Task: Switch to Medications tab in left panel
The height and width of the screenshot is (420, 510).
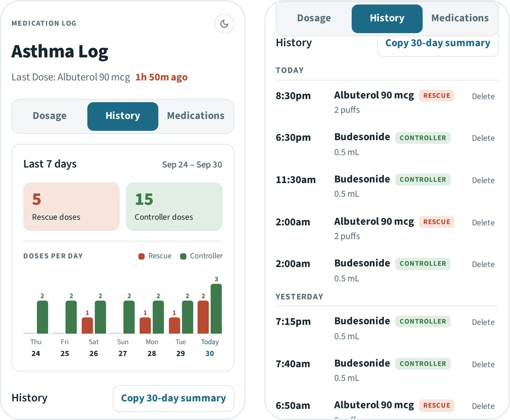Action: click(196, 116)
